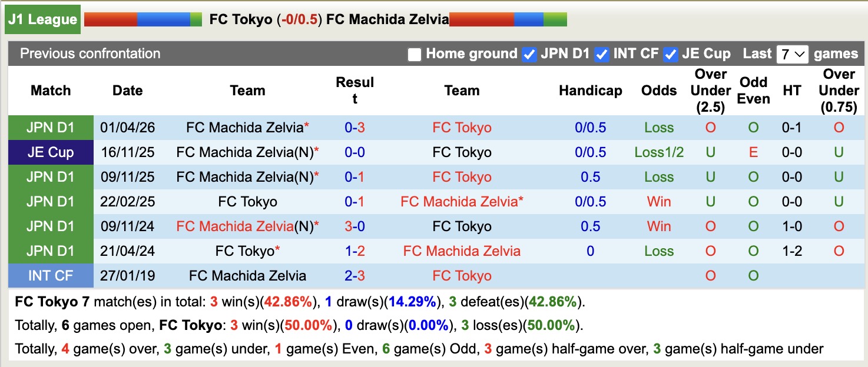
Task: Click the INT CF badge on the 27/01/19 row
Action: (50, 275)
